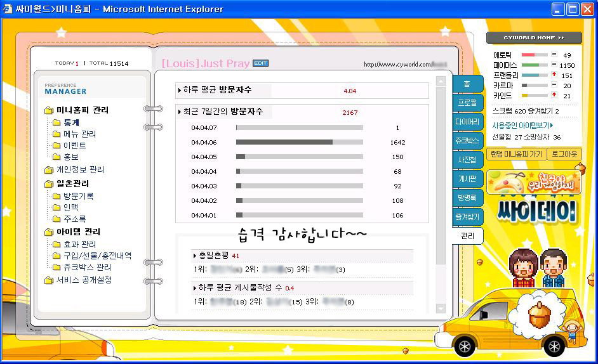Open the 미니홈피 관리 folder icon
Screen dimensions: 598x364
pyautogui.click(x=49, y=110)
